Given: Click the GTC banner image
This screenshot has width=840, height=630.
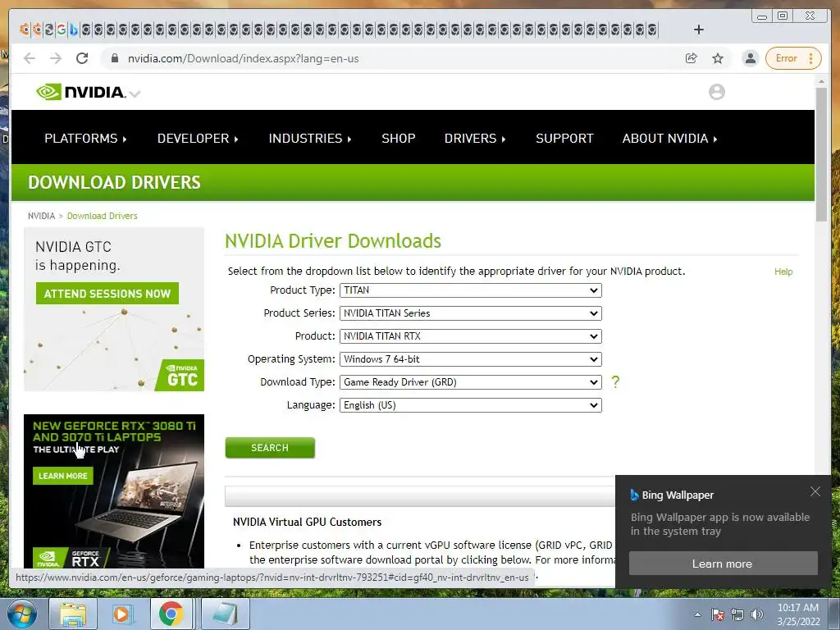Looking at the screenshot, I should click(x=114, y=309).
